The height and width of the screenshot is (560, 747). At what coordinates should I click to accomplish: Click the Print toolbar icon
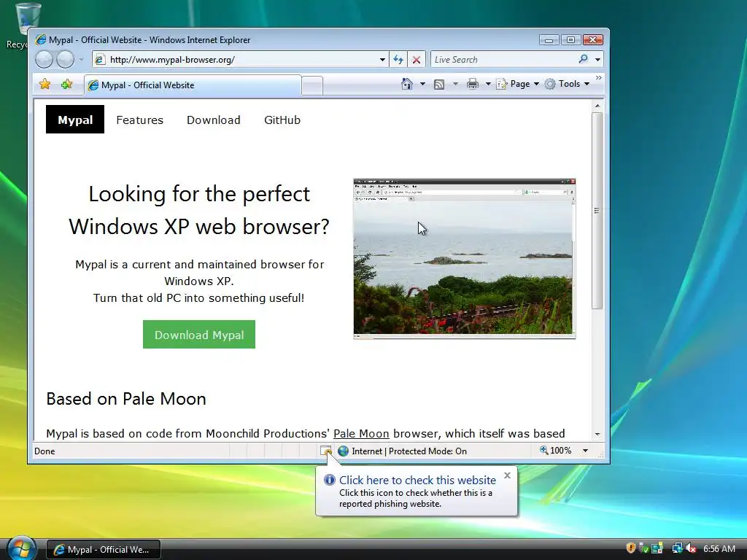472,84
